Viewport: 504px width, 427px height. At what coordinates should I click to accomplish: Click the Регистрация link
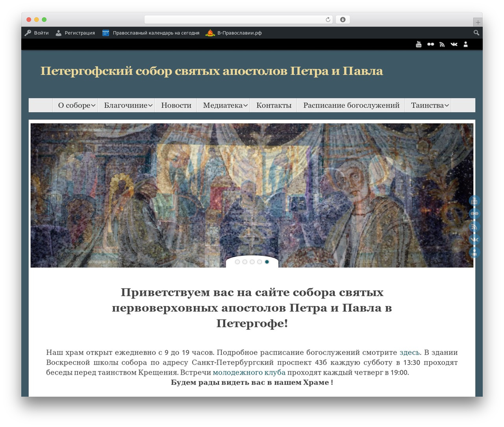click(x=75, y=33)
